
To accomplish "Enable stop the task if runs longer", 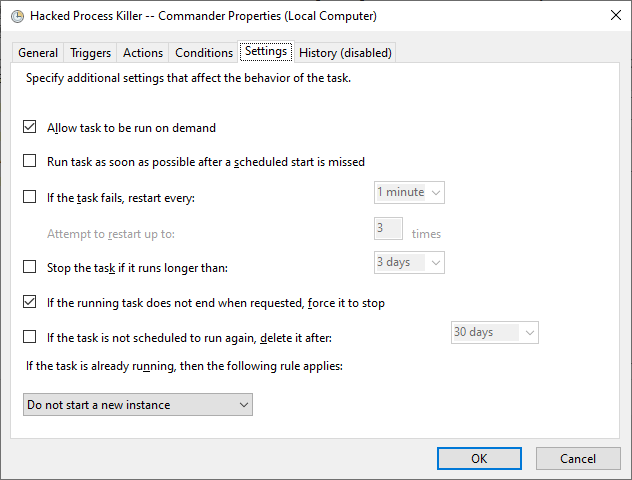I will 30,267.
